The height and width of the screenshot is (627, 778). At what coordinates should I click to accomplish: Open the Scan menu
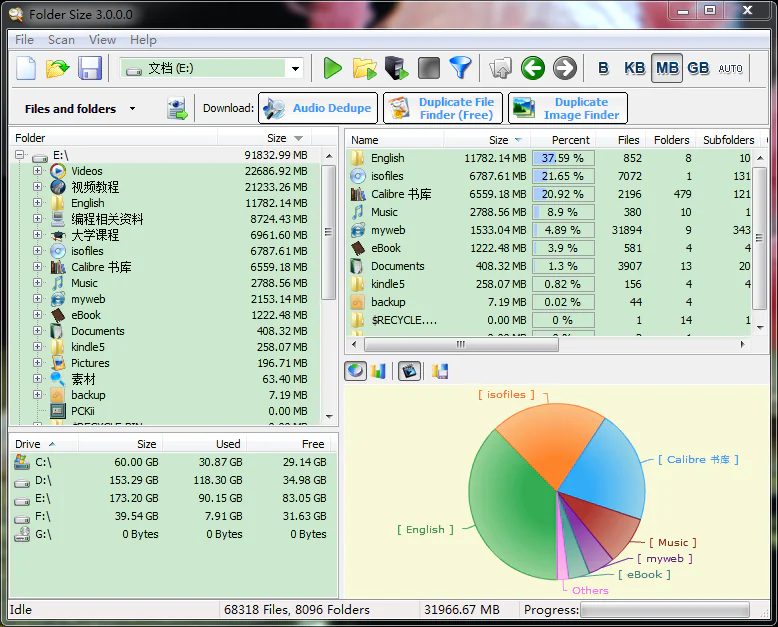[61, 40]
